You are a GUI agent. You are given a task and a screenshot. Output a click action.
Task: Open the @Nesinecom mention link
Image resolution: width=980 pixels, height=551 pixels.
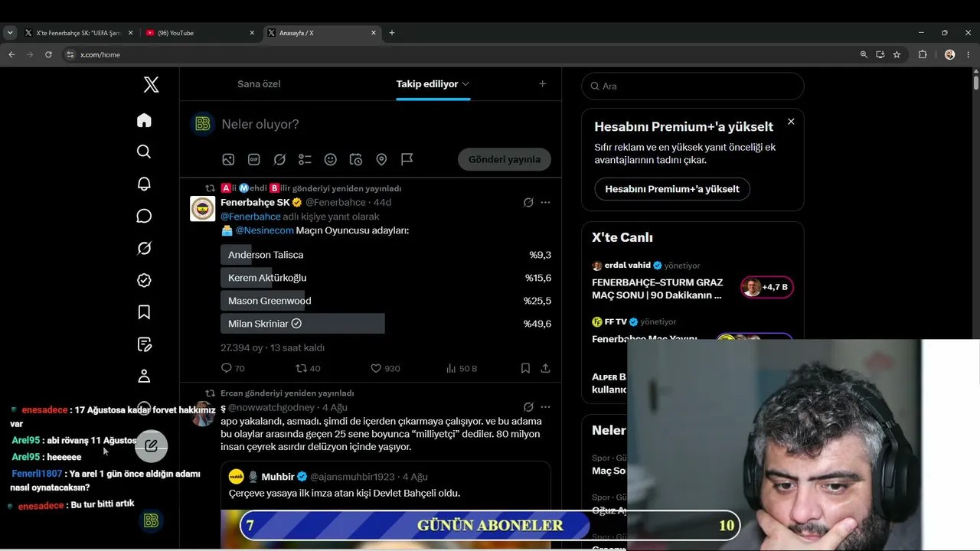click(x=264, y=230)
